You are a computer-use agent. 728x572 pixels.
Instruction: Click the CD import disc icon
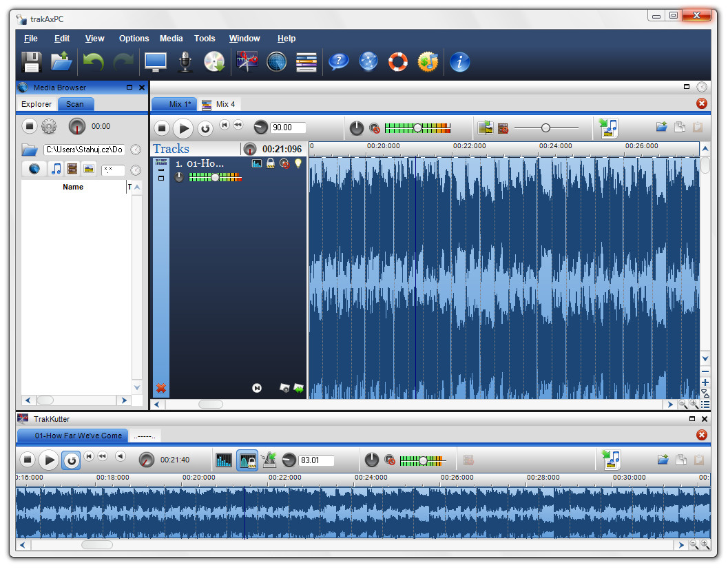pos(214,61)
